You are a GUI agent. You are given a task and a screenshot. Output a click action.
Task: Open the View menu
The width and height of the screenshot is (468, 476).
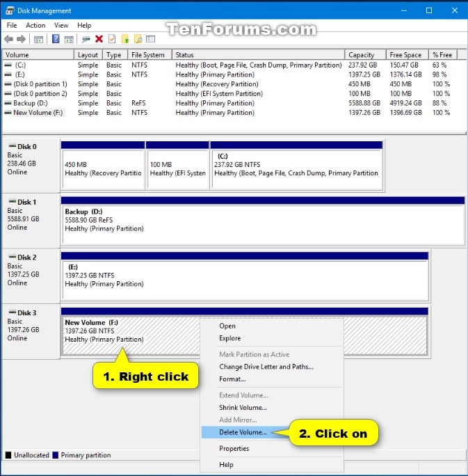click(61, 25)
